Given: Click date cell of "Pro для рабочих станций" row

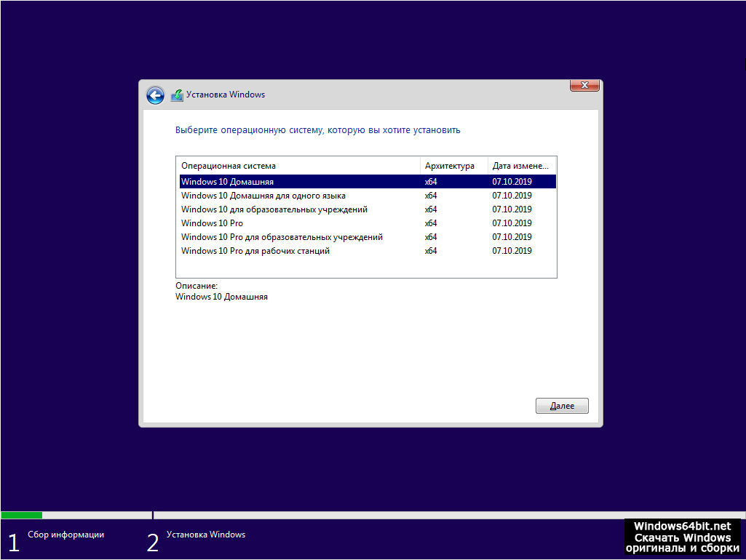Looking at the screenshot, I should coord(512,251).
